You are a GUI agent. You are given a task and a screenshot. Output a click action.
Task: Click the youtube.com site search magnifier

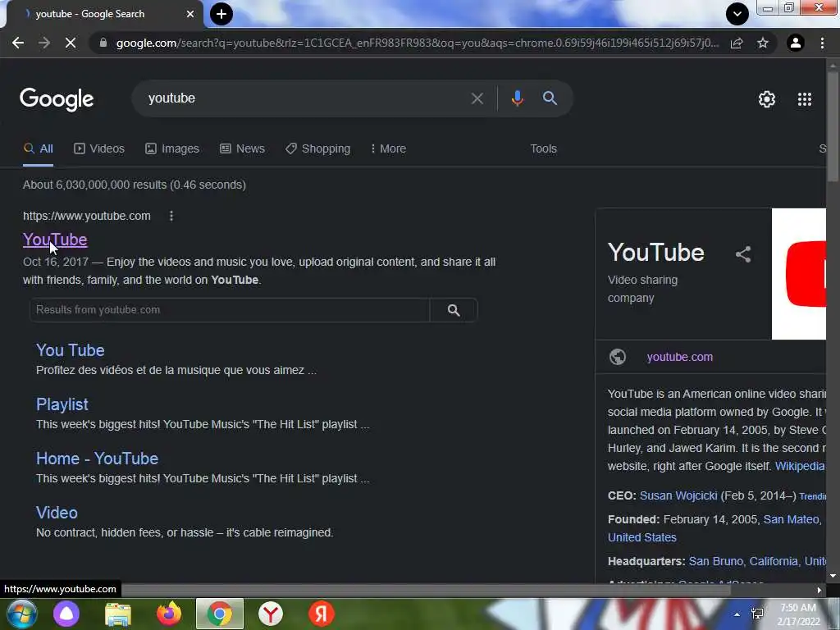pyautogui.click(x=453, y=310)
